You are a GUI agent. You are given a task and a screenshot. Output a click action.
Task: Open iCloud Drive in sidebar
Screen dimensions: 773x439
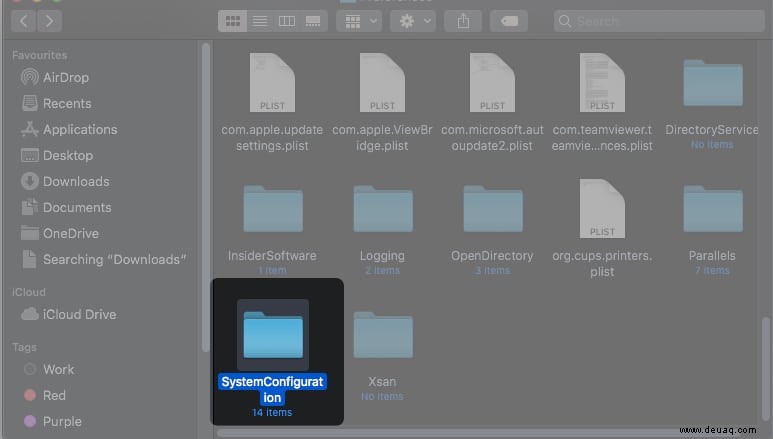(69, 314)
